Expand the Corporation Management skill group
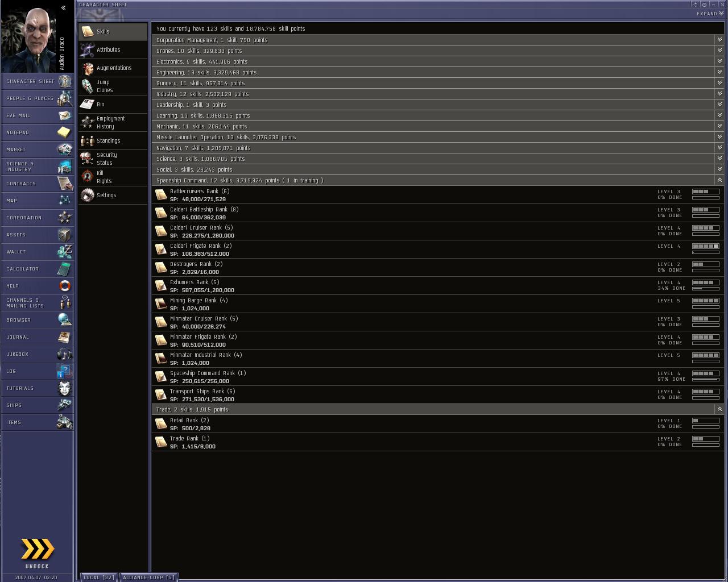This screenshot has width=728, height=582. (x=719, y=40)
